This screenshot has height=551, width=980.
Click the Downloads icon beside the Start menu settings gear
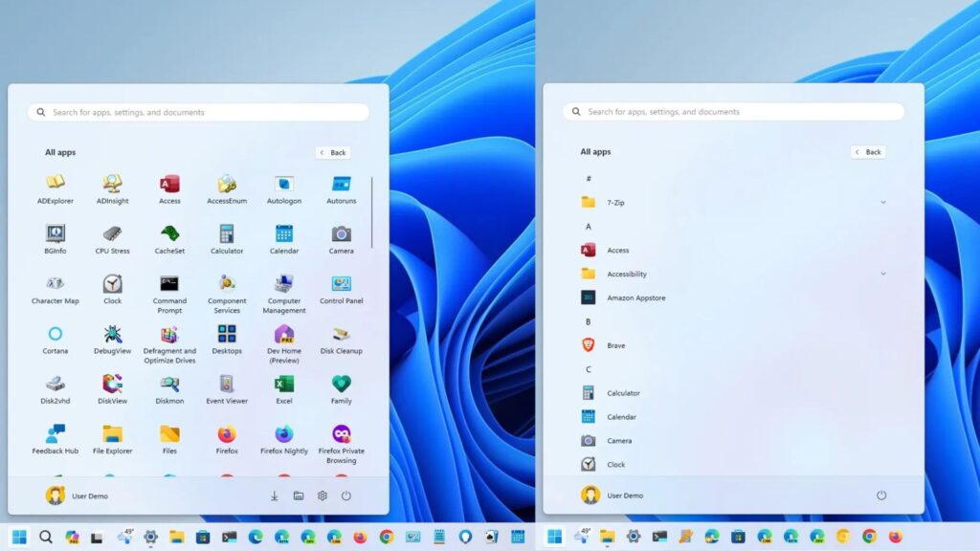274,496
